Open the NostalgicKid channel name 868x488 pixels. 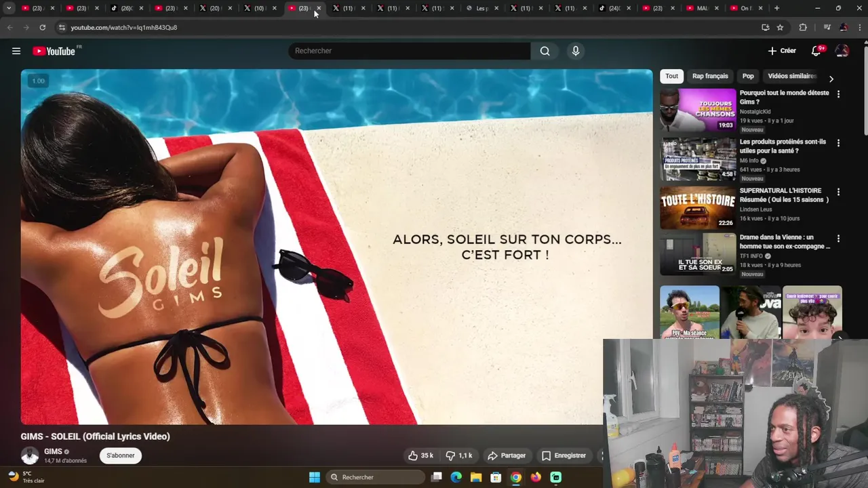tap(755, 111)
